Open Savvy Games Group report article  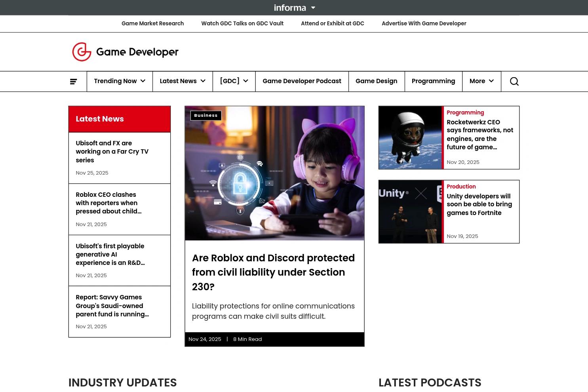tap(112, 306)
